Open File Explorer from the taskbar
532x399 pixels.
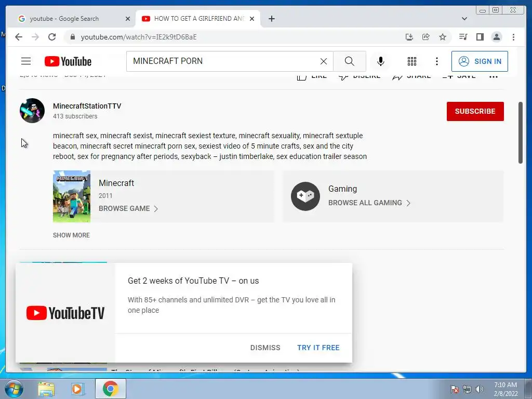pyautogui.click(x=46, y=389)
